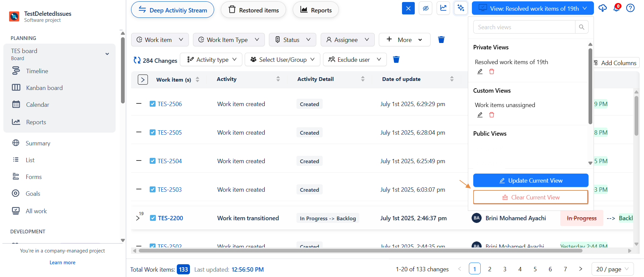
Task: Focus the Search views input field
Action: (524, 27)
